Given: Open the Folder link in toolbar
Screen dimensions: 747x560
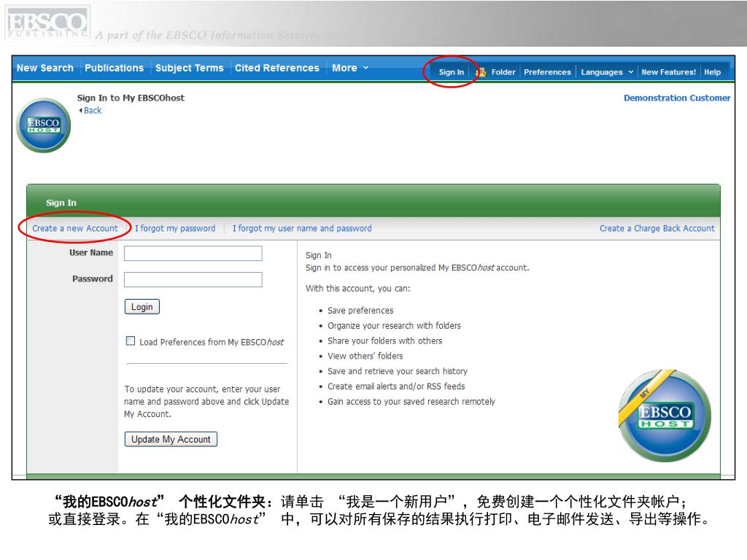Looking at the screenshot, I should pos(503,72).
